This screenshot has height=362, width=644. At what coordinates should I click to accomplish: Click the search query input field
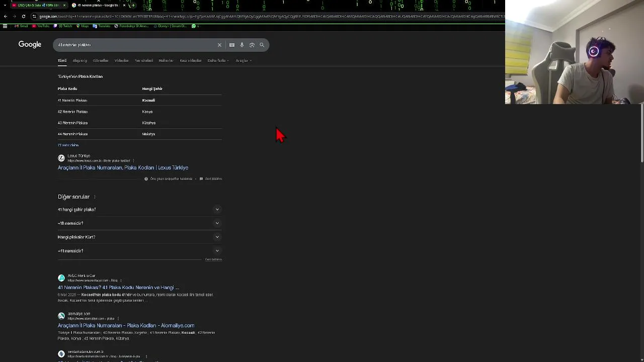pyautogui.click(x=136, y=45)
